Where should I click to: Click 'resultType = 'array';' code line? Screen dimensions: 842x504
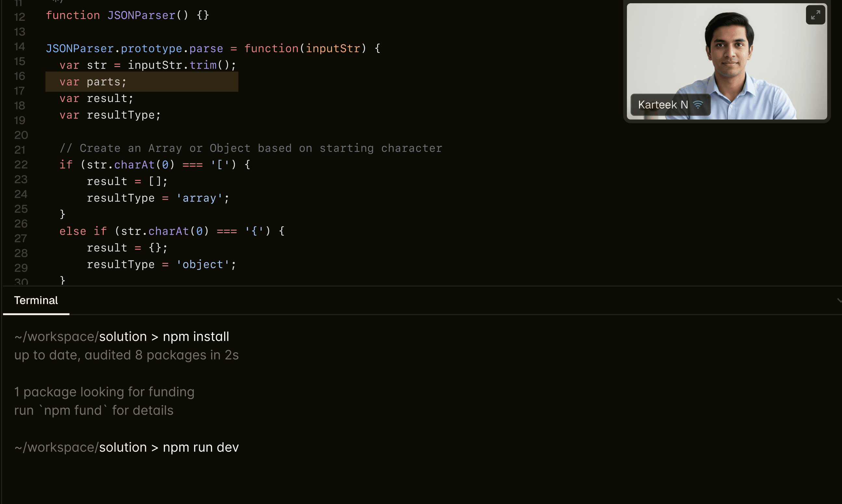158,198
